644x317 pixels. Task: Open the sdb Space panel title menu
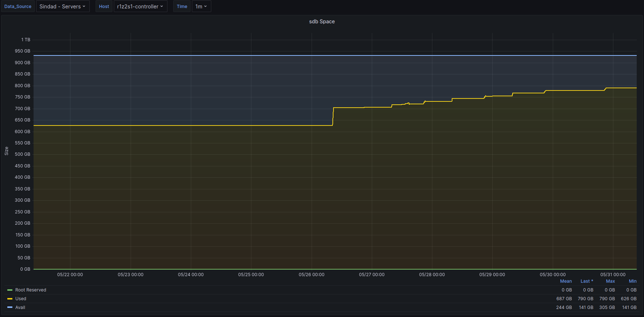point(321,22)
